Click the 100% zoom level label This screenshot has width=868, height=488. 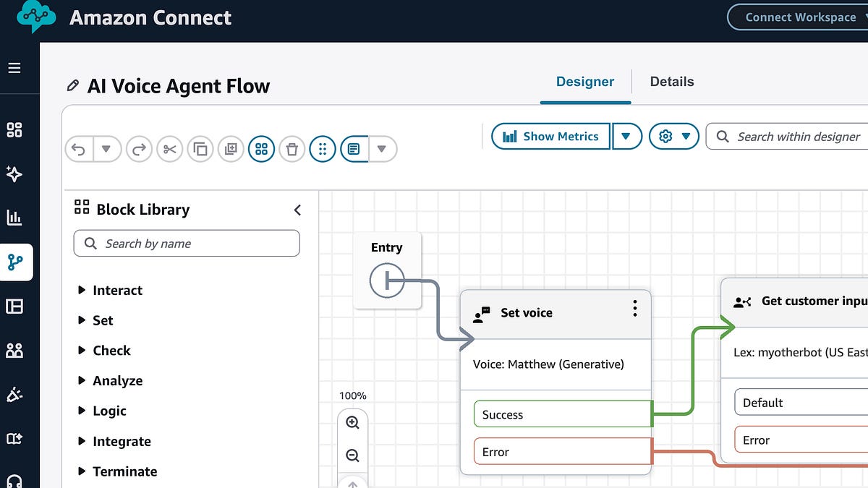(x=353, y=396)
